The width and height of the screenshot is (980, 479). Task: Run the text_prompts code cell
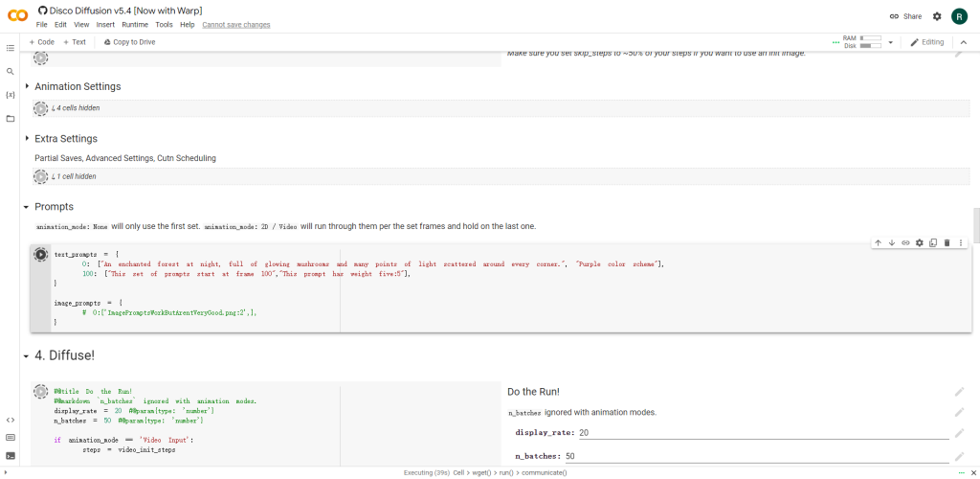(41, 255)
